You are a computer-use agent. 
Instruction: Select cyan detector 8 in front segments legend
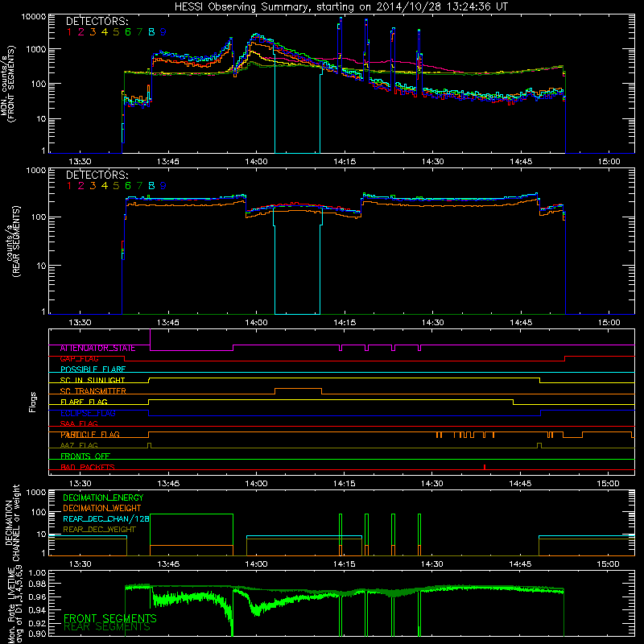pyautogui.click(x=151, y=32)
